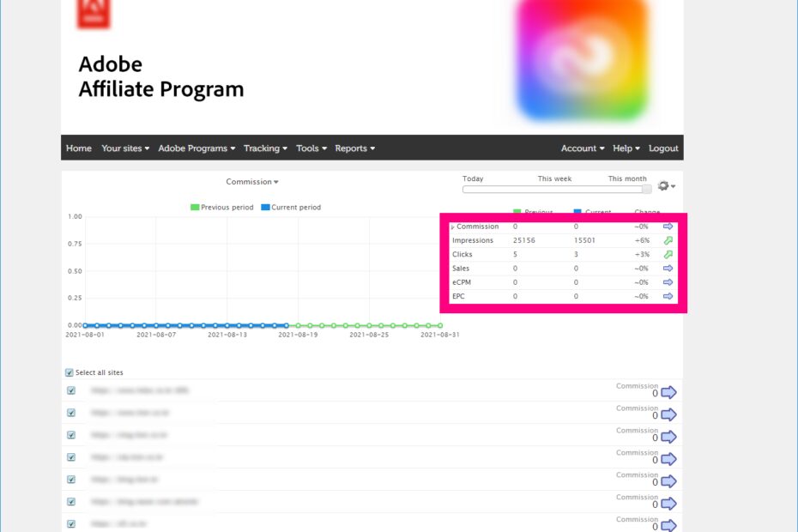Uncheck the fifth site's checkbox in the list
The width and height of the screenshot is (798, 532).
[71, 480]
